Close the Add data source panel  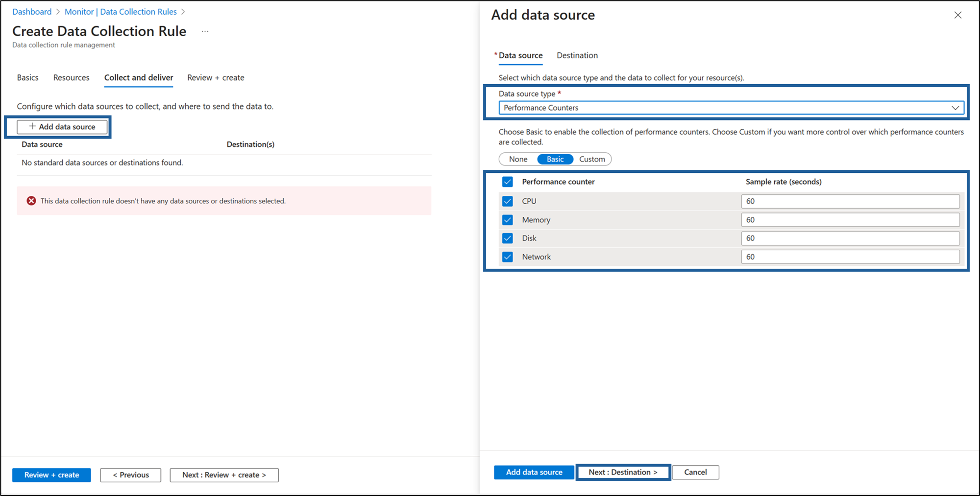[957, 15]
